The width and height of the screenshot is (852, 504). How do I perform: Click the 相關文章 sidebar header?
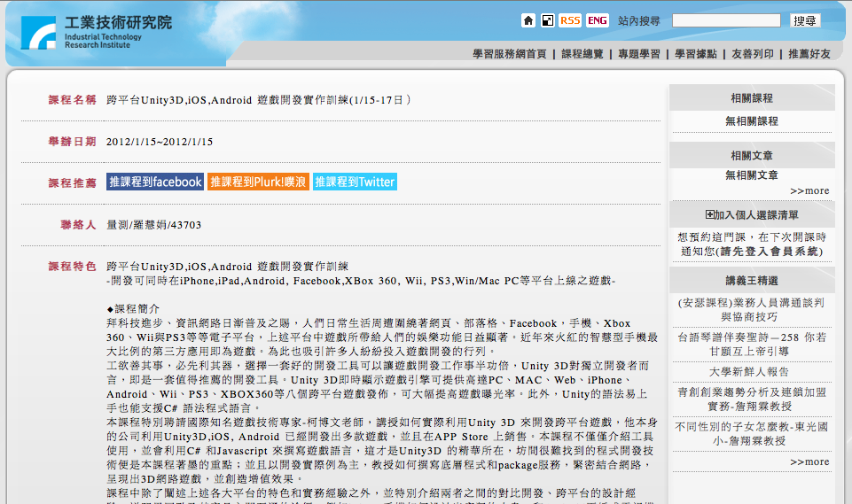point(752,155)
